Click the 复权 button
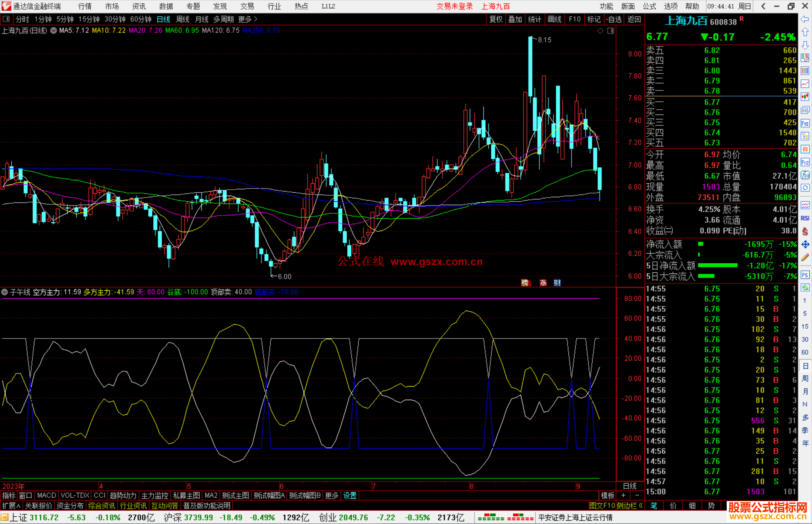The height and width of the screenshot is (524, 812). coord(495,19)
